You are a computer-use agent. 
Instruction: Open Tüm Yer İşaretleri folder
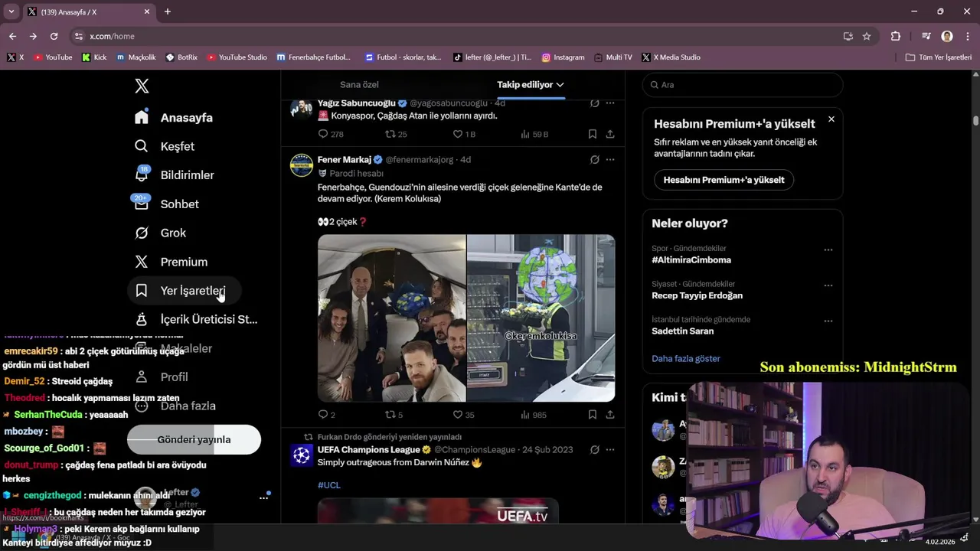click(x=939, y=57)
